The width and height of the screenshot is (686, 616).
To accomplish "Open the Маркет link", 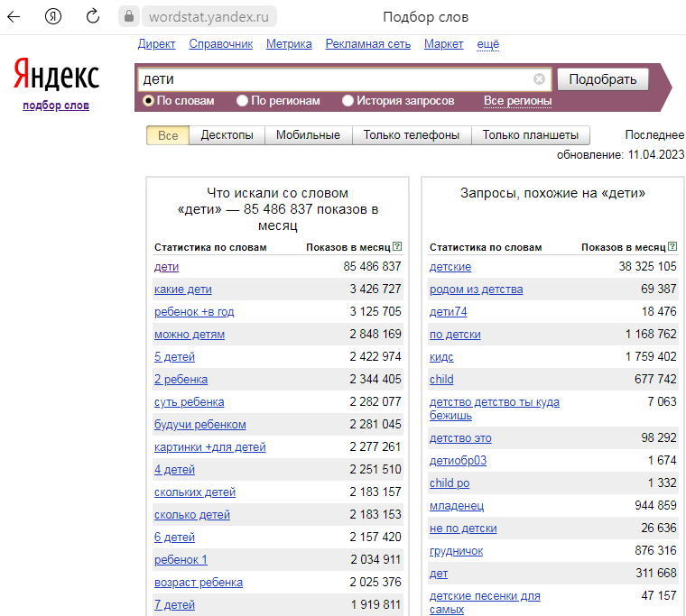I will coord(443,43).
